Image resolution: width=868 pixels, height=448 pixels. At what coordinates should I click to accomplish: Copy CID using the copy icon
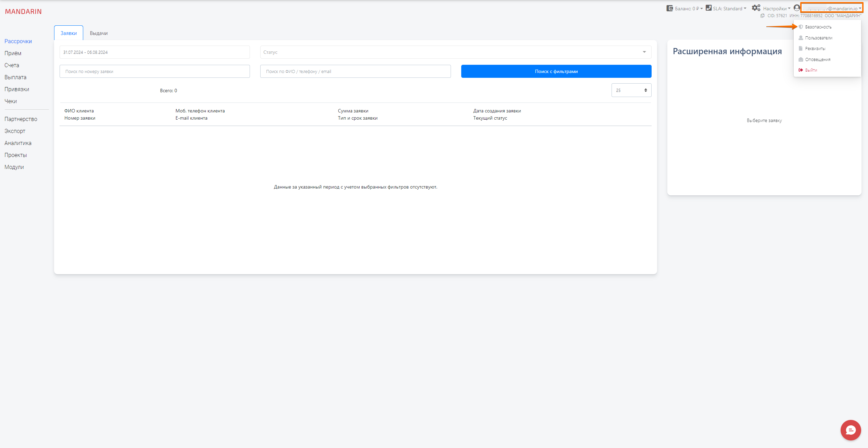(762, 16)
